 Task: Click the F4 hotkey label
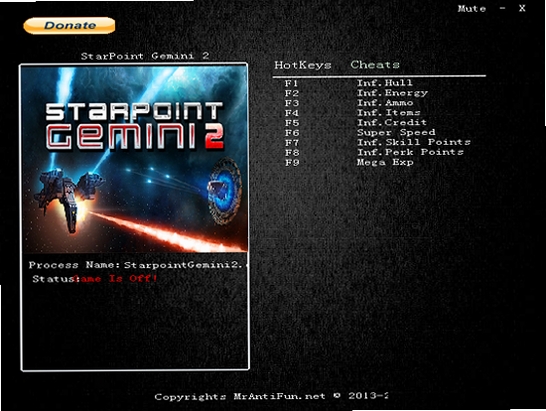click(x=292, y=113)
